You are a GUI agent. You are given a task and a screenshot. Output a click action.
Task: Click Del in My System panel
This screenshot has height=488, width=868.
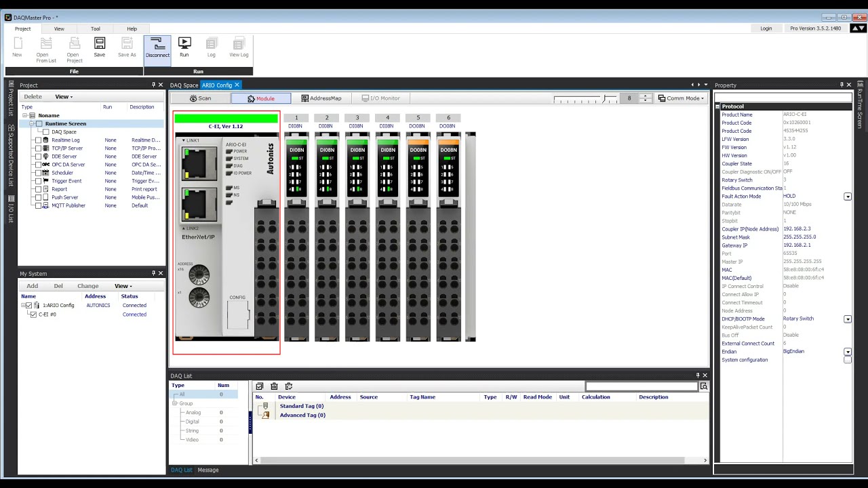58,286
